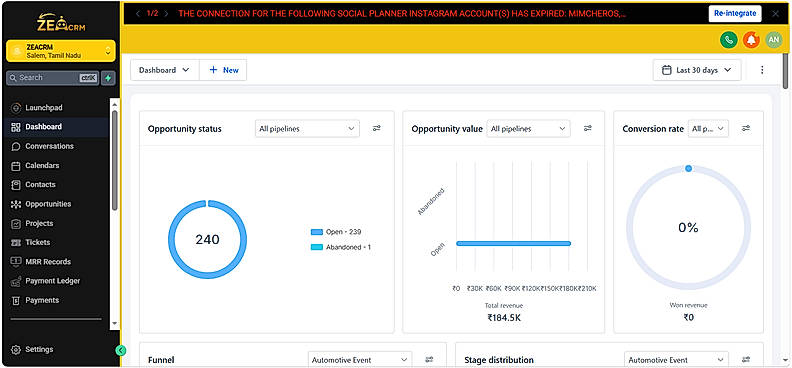Image resolution: width=792 pixels, height=368 pixels.
Task: Open Opportunity status widget filter settings
Action: point(377,128)
